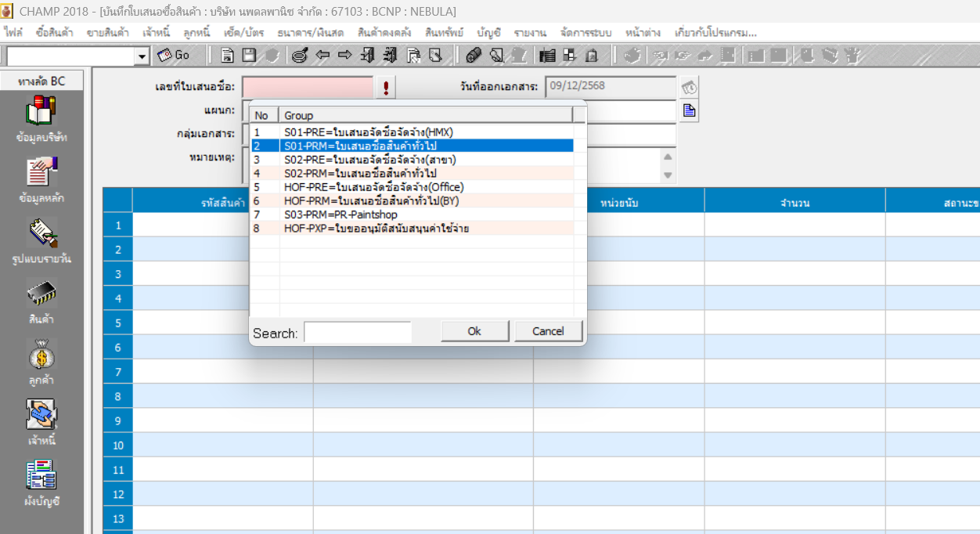Screen dimensions: 980x534
Task: Go to previous record with left arrow
Action: (322, 56)
